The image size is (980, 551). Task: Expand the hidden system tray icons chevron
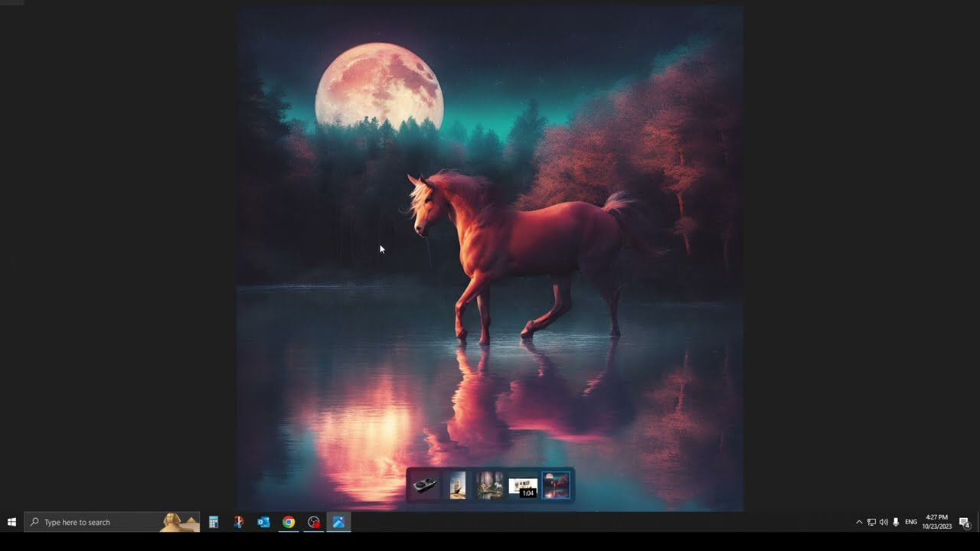point(859,522)
